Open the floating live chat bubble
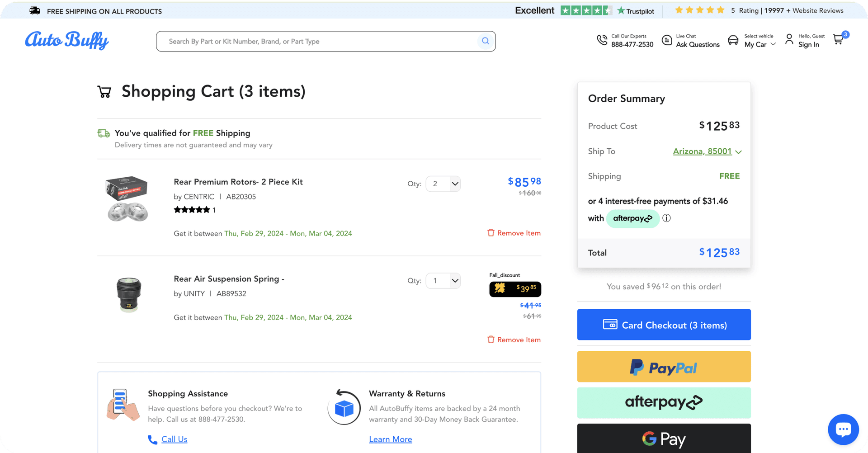868x453 pixels. click(843, 429)
